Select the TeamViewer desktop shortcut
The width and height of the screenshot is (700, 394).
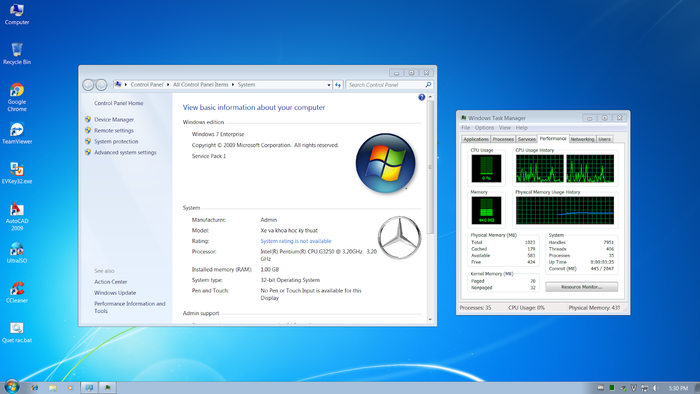pos(17,133)
